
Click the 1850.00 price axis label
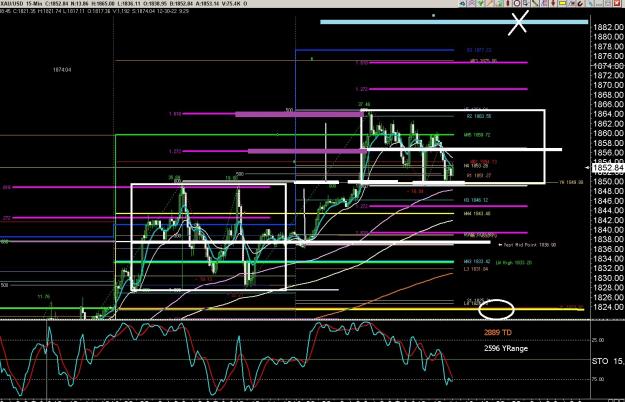tap(608, 181)
